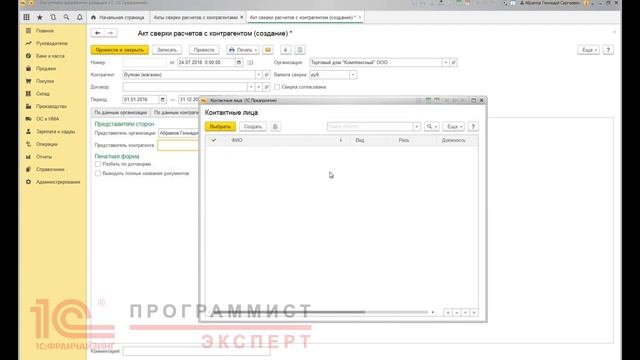Open Отчеты section in sidebar
The height and width of the screenshot is (360, 640).
click(x=44, y=157)
